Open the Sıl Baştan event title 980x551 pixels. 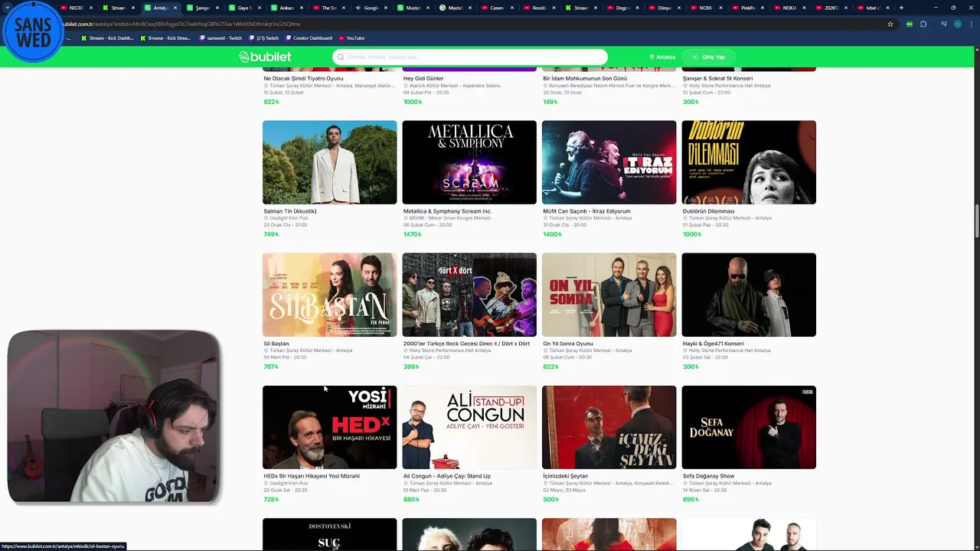276,344
